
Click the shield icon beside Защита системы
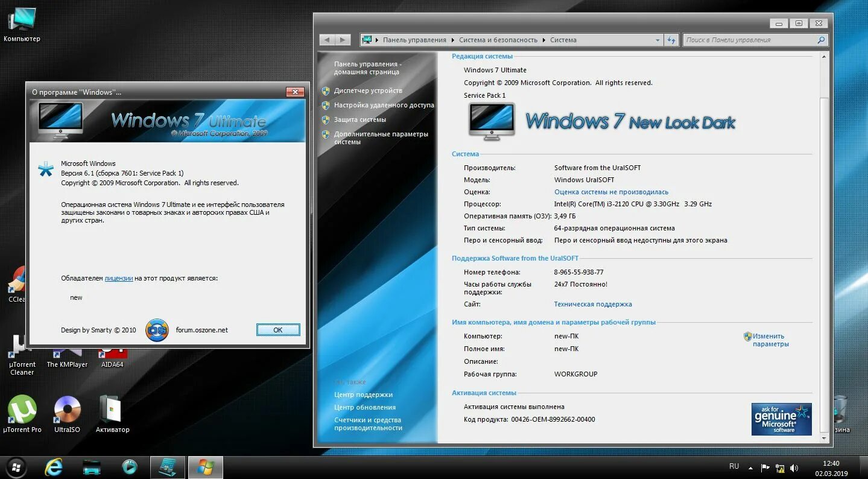tap(326, 119)
